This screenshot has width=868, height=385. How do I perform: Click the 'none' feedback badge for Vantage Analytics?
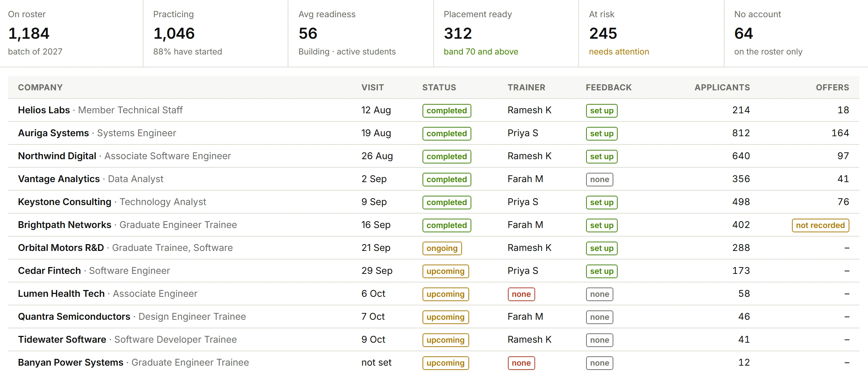tap(599, 179)
